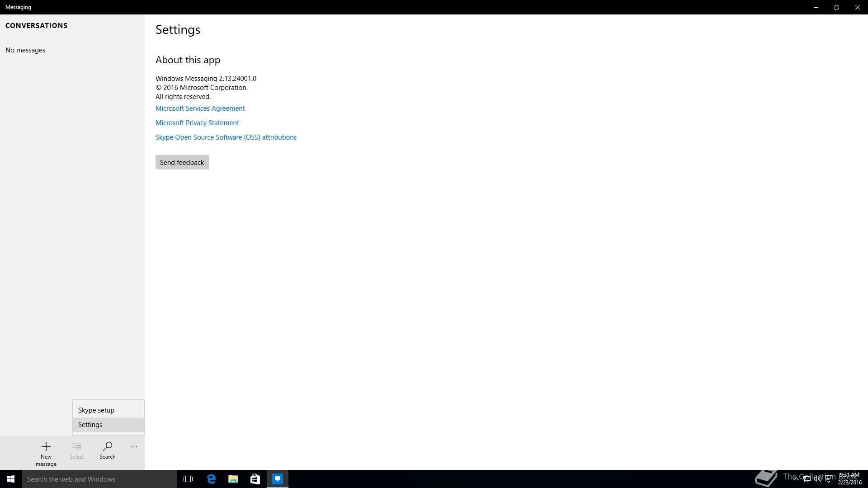Open the Windows Store from the taskbar
Screen dimensions: 868x488
tap(255, 479)
